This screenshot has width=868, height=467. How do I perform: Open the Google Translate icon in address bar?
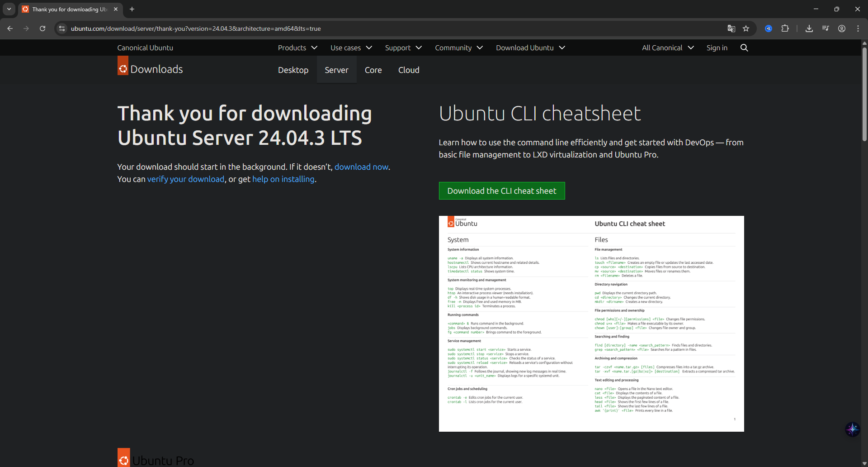tap(731, 28)
